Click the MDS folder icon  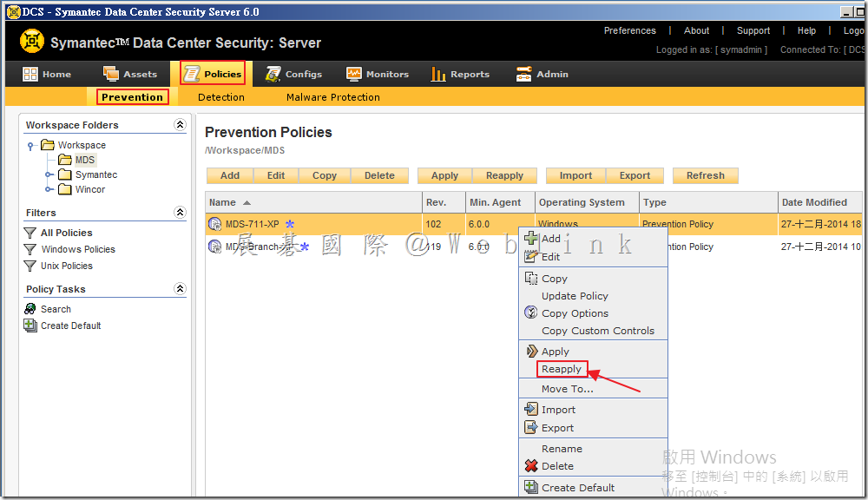point(65,160)
